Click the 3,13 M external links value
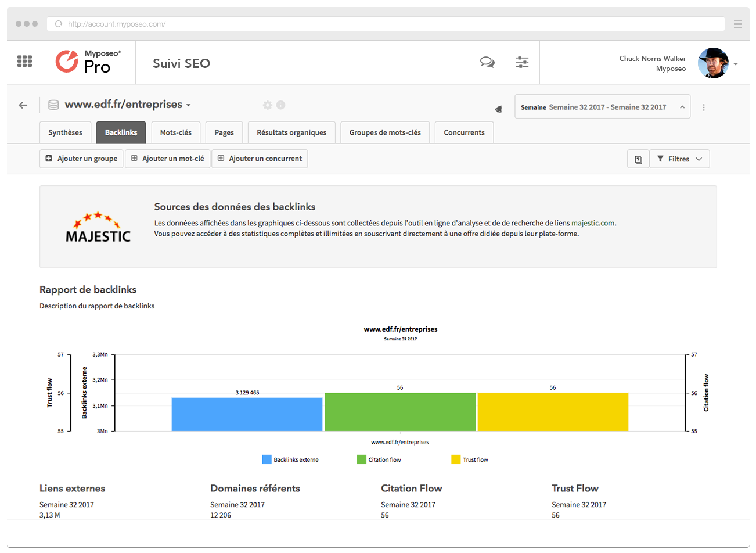This screenshot has width=756, height=553. coord(50,515)
